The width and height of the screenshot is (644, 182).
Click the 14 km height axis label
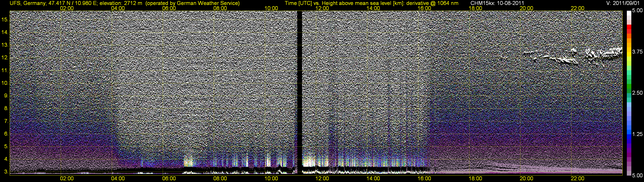5,32
